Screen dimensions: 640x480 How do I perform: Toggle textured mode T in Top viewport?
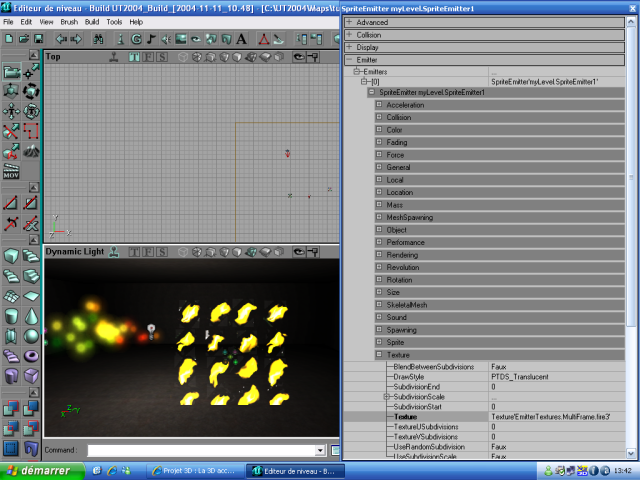(x=134, y=57)
